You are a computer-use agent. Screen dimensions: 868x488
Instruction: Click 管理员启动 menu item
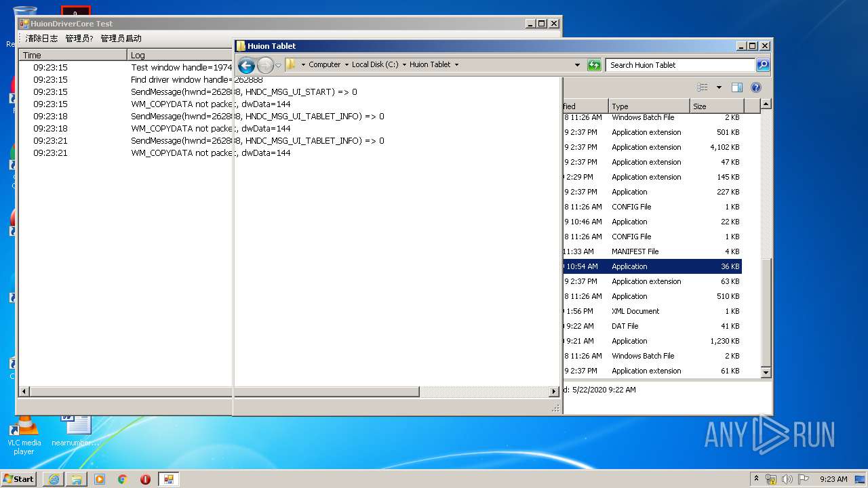121,39
